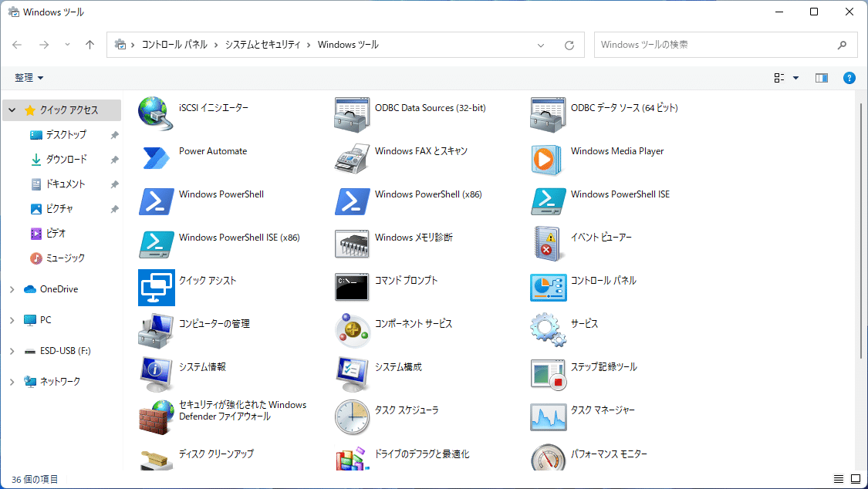
Task: Select デスクトップ in quick access
Action: click(66, 135)
